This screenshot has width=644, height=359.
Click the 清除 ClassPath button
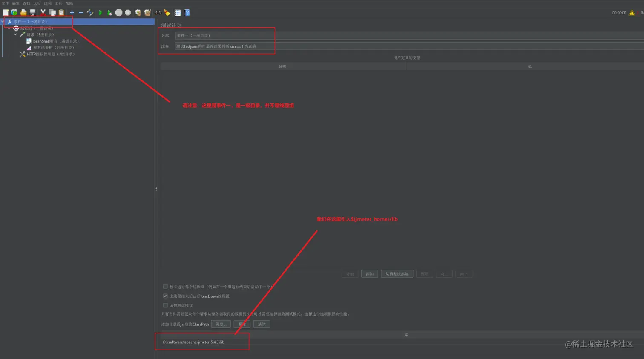[x=262, y=324]
